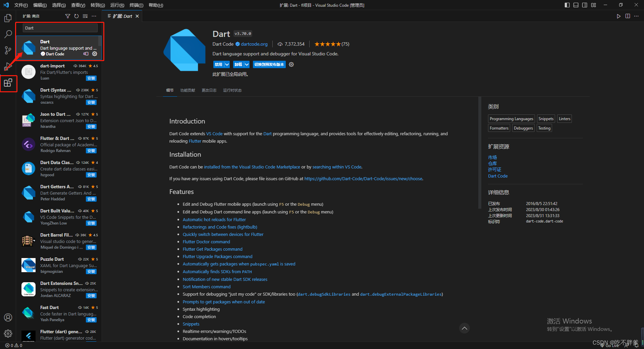Open the extensions panel more actions menu

[94, 16]
